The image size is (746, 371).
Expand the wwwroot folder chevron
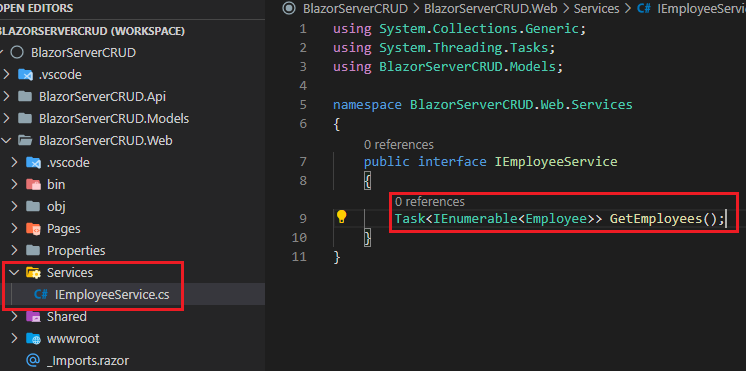[14, 339]
